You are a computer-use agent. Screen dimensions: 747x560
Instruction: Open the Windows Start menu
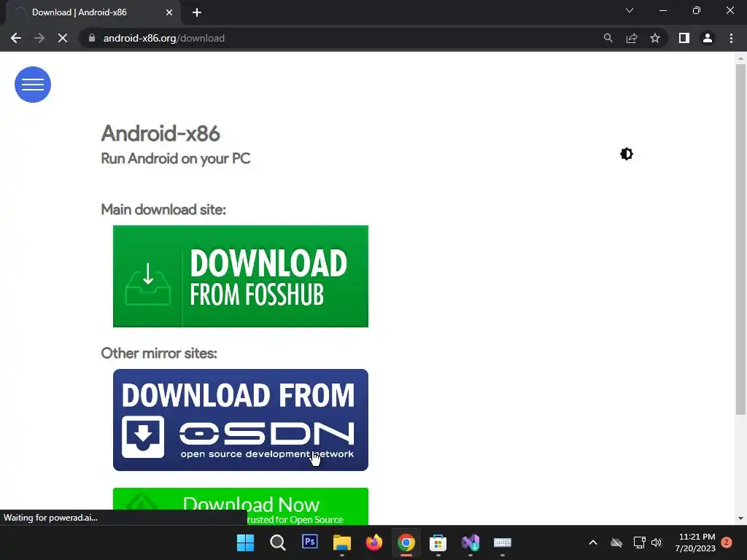(245, 542)
